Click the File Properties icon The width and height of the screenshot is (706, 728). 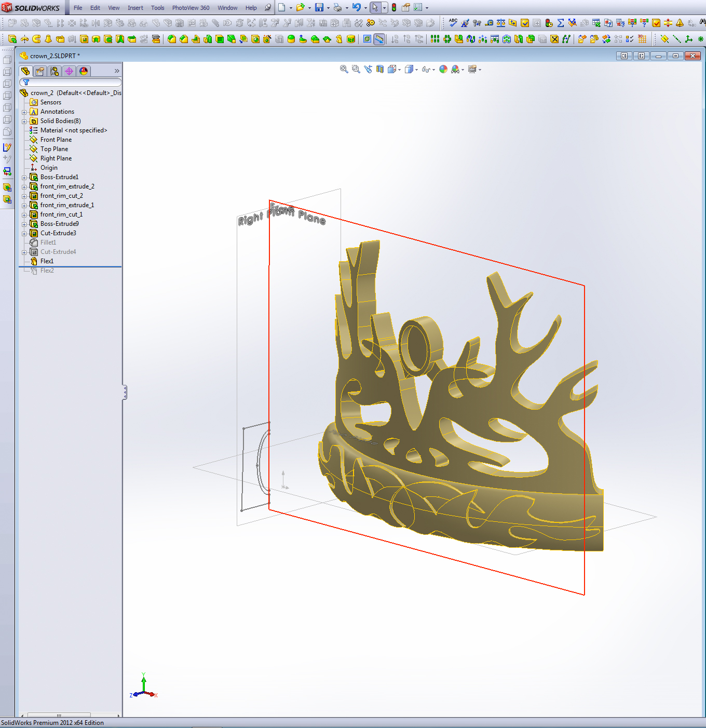click(406, 7)
